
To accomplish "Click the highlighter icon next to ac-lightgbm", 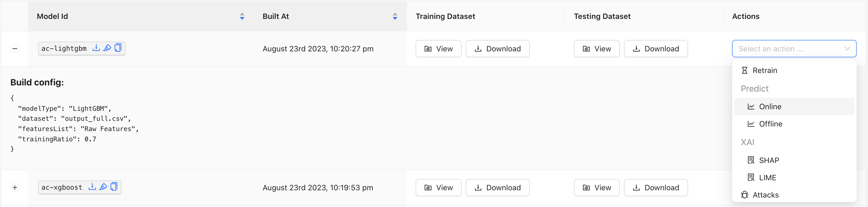I will tap(107, 48).
